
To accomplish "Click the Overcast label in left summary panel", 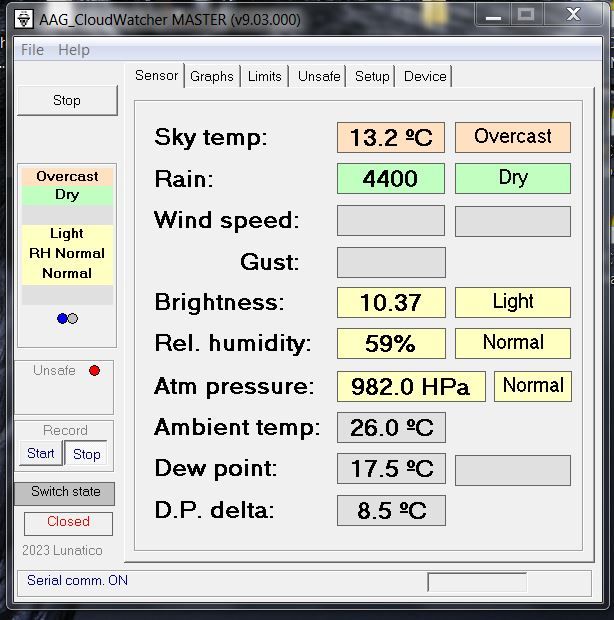I will point(67,176).
